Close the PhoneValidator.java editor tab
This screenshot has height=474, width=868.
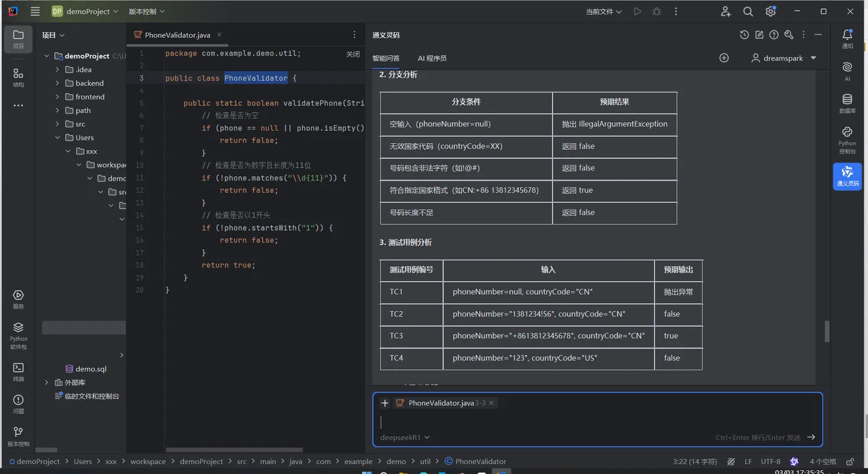pos(219,35)
